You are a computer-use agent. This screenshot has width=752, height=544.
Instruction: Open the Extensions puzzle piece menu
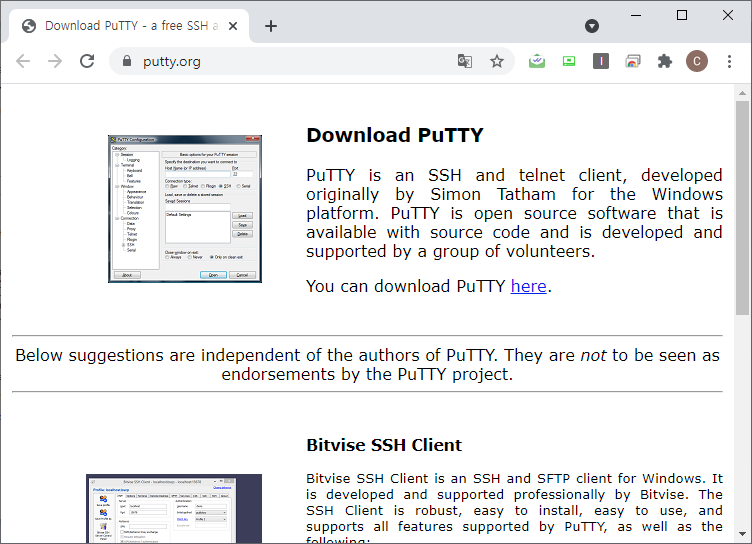pos(665,61)
